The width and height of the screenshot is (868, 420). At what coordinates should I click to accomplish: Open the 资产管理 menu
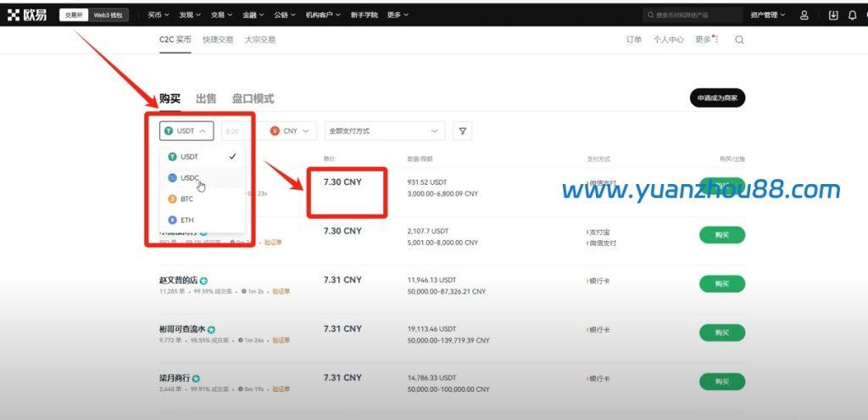(768, 15)
